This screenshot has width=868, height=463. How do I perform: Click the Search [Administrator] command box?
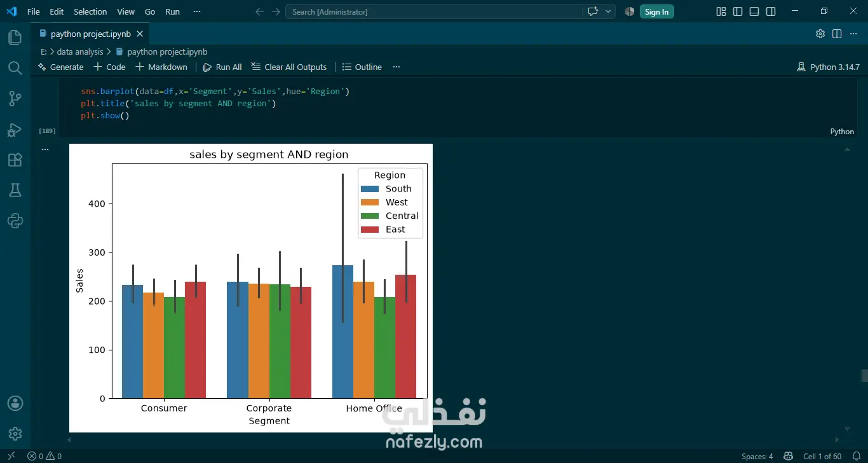(x=433, y=11)
